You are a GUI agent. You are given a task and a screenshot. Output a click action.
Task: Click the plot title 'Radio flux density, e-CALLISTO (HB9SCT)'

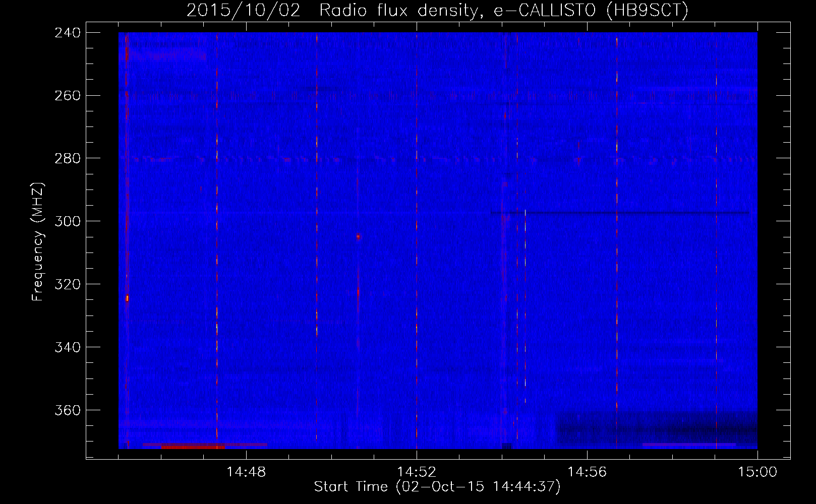(503, 10)
